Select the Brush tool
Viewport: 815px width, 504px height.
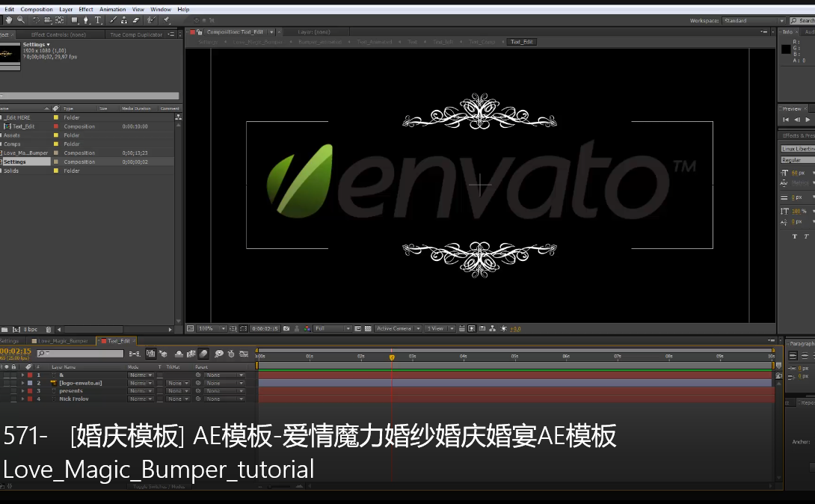coord(113,20)
